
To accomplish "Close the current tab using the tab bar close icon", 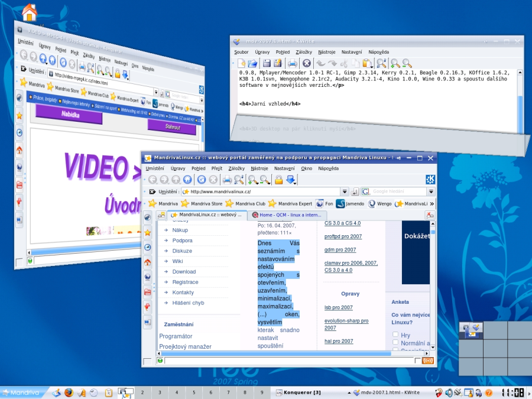I will coord(430,215).
